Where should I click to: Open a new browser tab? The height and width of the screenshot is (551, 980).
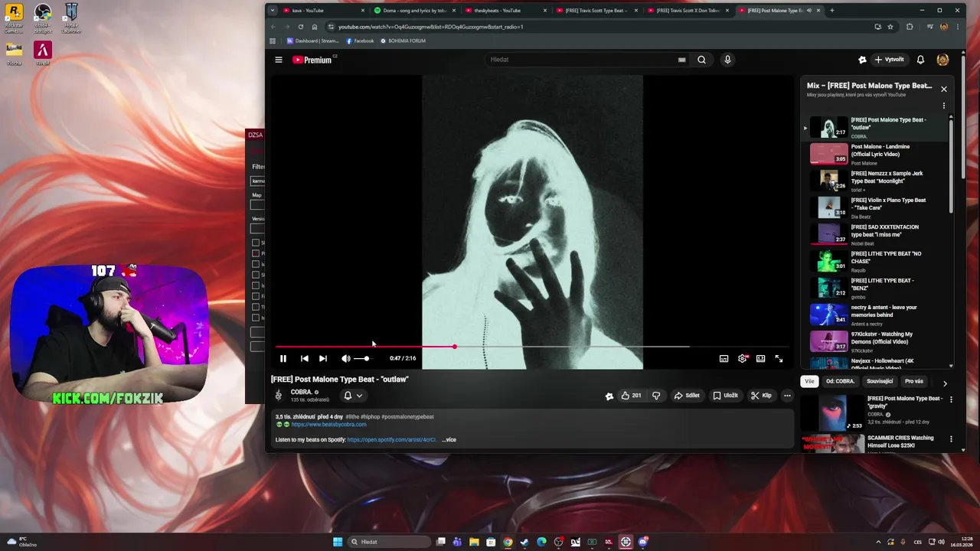832,11
